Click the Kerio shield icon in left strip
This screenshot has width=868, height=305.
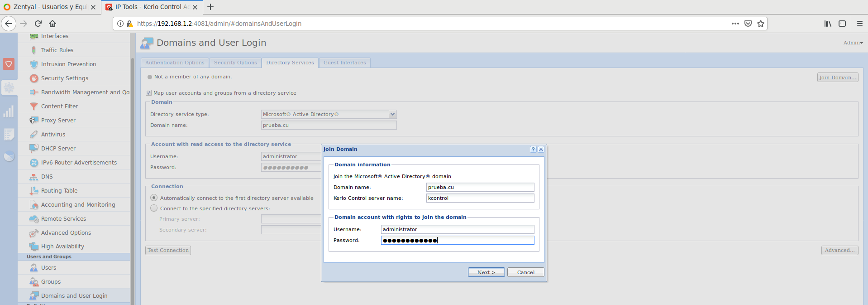[9, 64]
